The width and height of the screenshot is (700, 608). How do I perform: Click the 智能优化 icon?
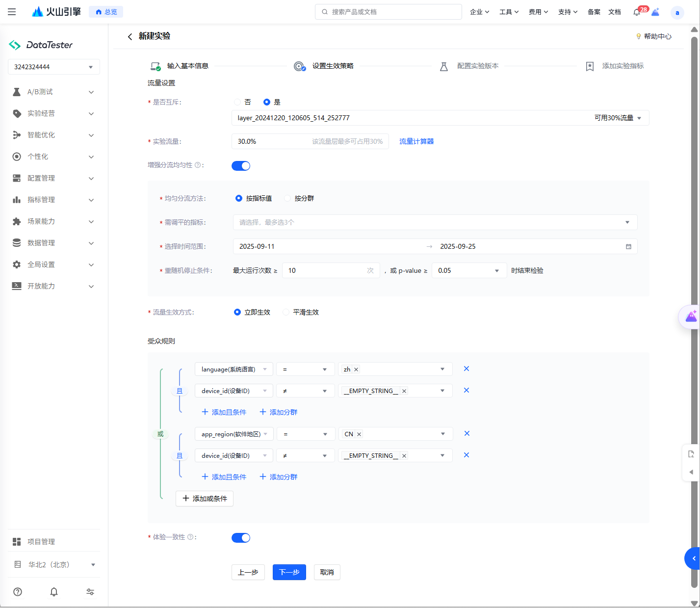[17, 135]
